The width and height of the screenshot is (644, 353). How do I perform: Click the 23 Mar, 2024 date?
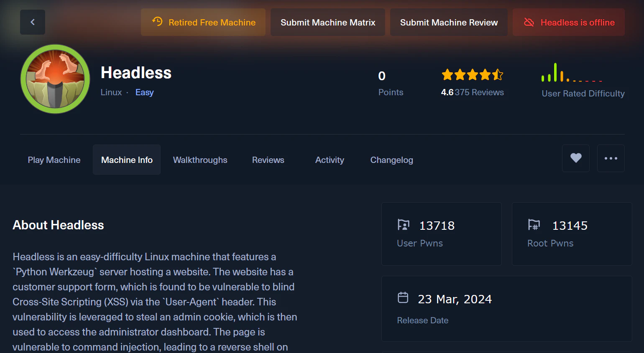[x=455, y=299]
